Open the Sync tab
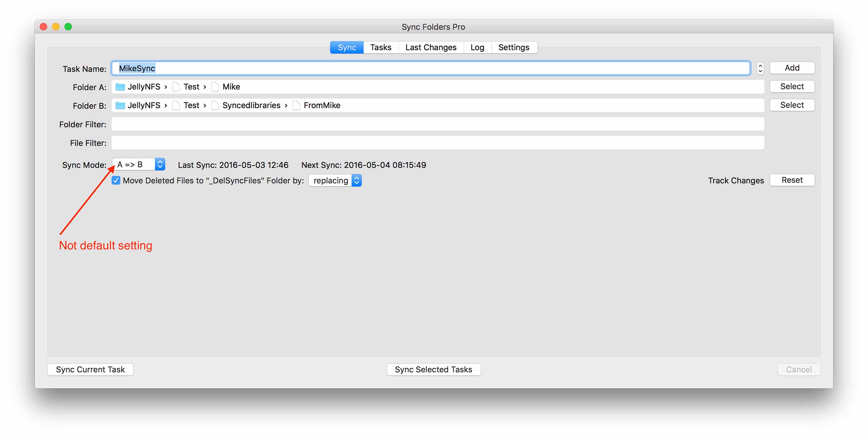 click(346, 47)
